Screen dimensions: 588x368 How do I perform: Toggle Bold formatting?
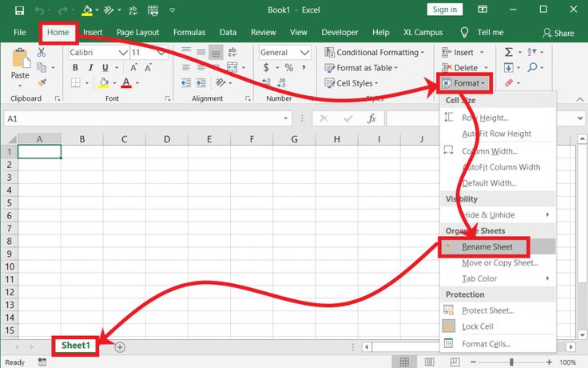pyautogui.click(x=75, y=67)
